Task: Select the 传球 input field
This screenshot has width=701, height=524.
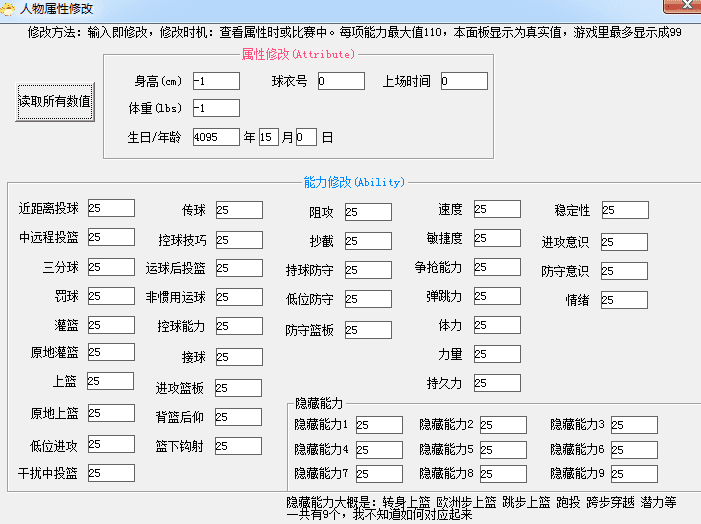Action: point(238,210)
